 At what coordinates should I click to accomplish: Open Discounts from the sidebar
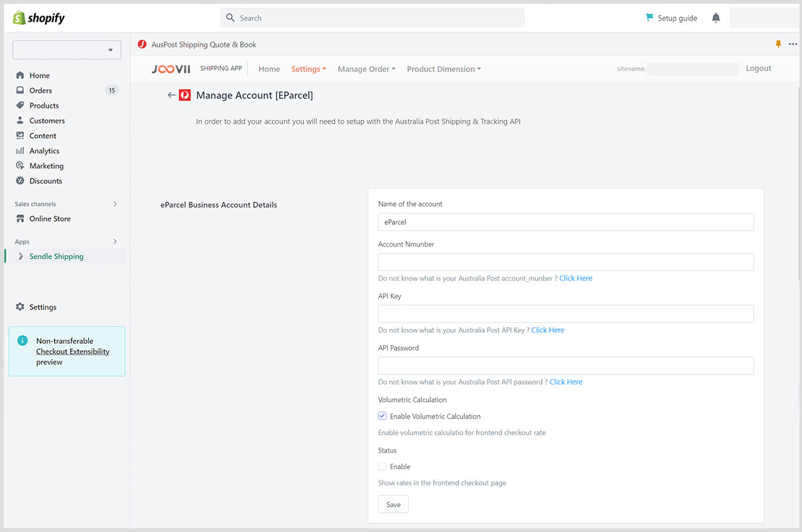45,181
